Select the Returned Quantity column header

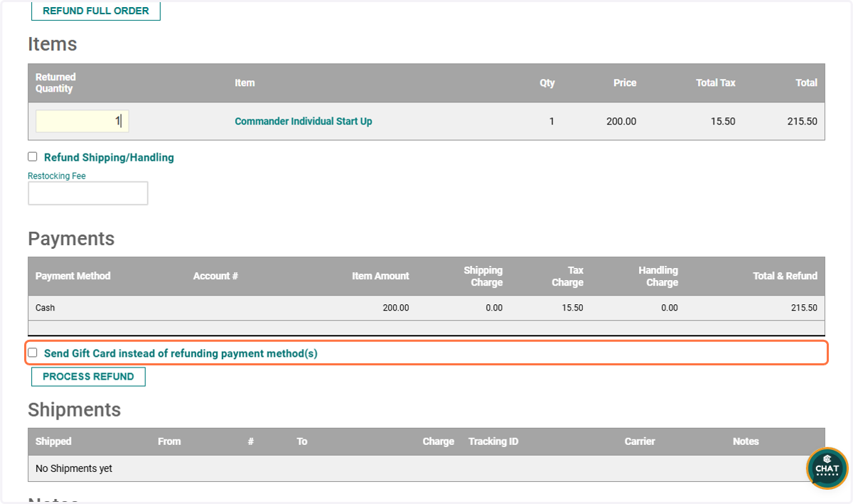(55, 83)
